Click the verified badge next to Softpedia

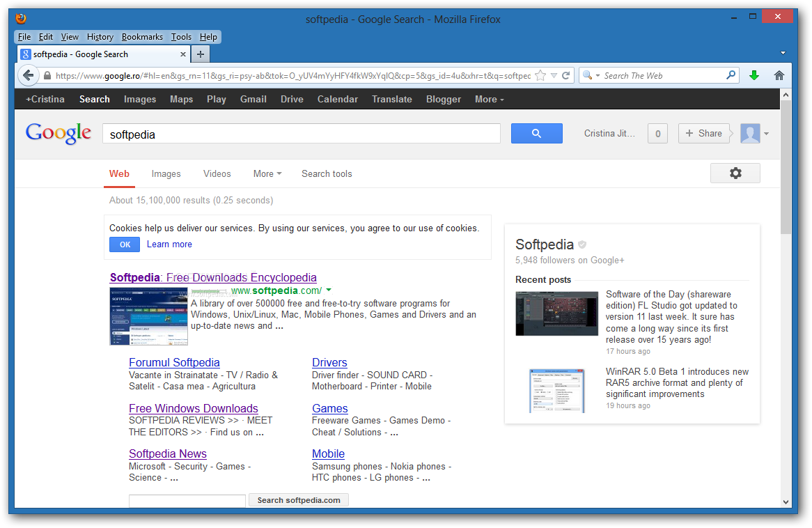pos(582,244)
